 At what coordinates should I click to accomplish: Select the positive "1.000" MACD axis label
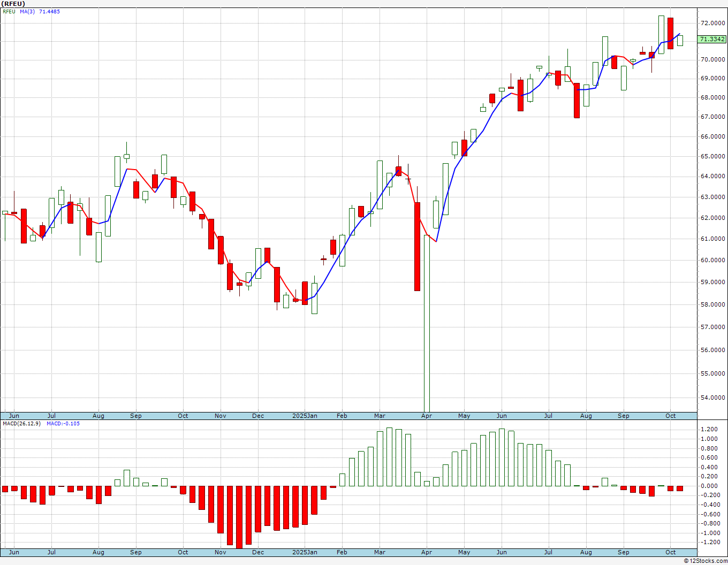tap(710, 439)
